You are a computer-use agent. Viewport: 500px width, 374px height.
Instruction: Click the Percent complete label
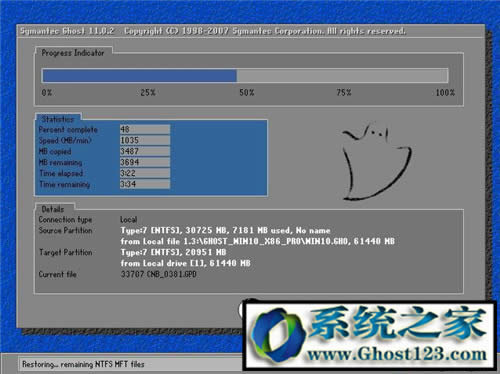pyautogui.click(x=68, y=130)
